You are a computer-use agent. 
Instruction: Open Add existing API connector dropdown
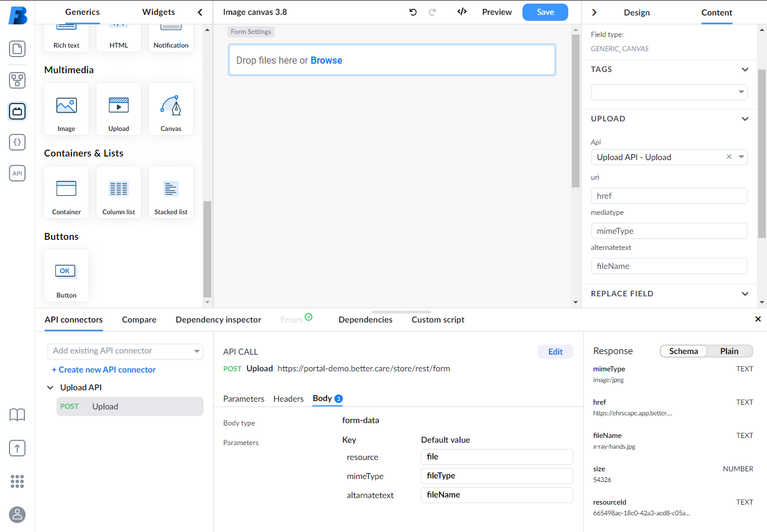coord(125,351)
